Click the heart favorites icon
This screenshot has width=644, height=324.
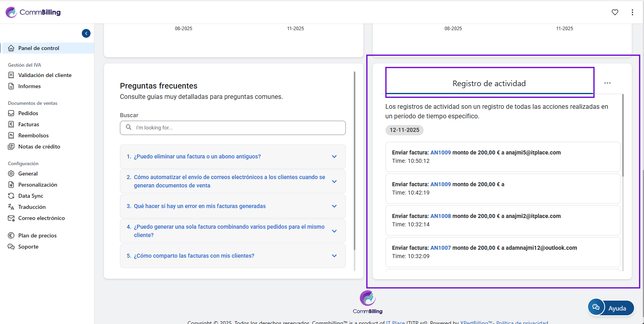pyautogui.click(x=615, y=12)
